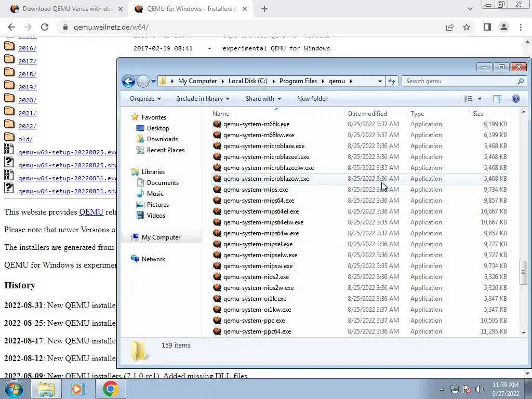Select My Computer in the navigation pane

tap(161, 237)
